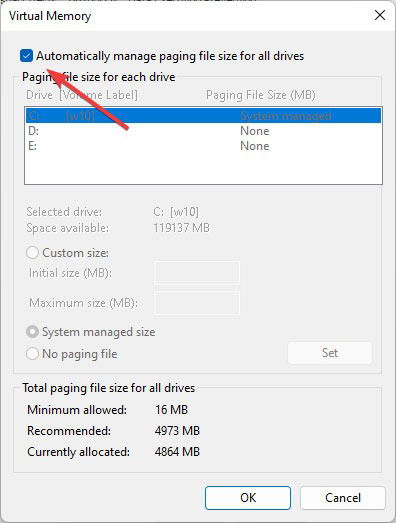Click the Cancel button

tap(343, 498)
